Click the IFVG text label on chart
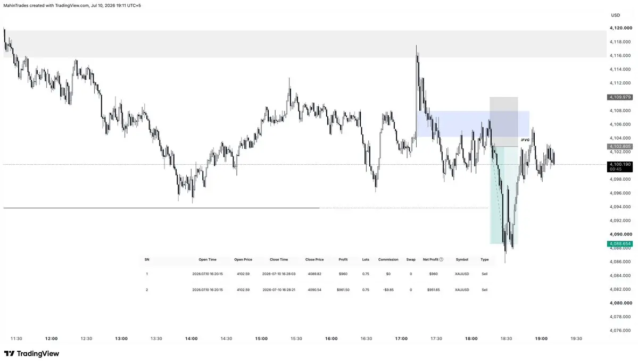The image size is (638, 364). 525,140
